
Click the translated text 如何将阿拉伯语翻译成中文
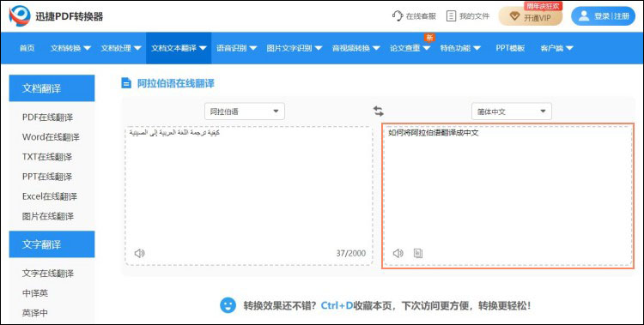(x=434, y=133)
